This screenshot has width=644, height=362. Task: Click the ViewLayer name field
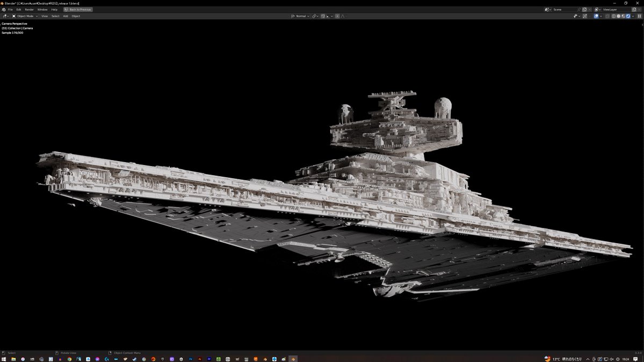(x=617, y=10)
